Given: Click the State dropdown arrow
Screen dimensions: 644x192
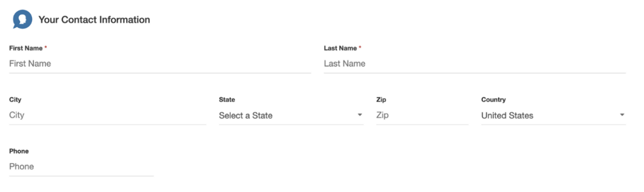Looking at the screenshot, I should 359,115.
